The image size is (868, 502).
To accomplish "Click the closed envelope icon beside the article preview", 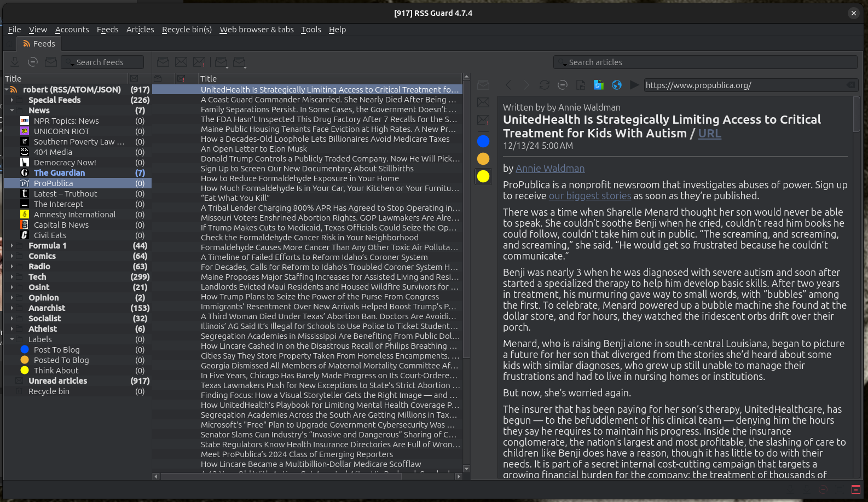I will tap(483, 102).
